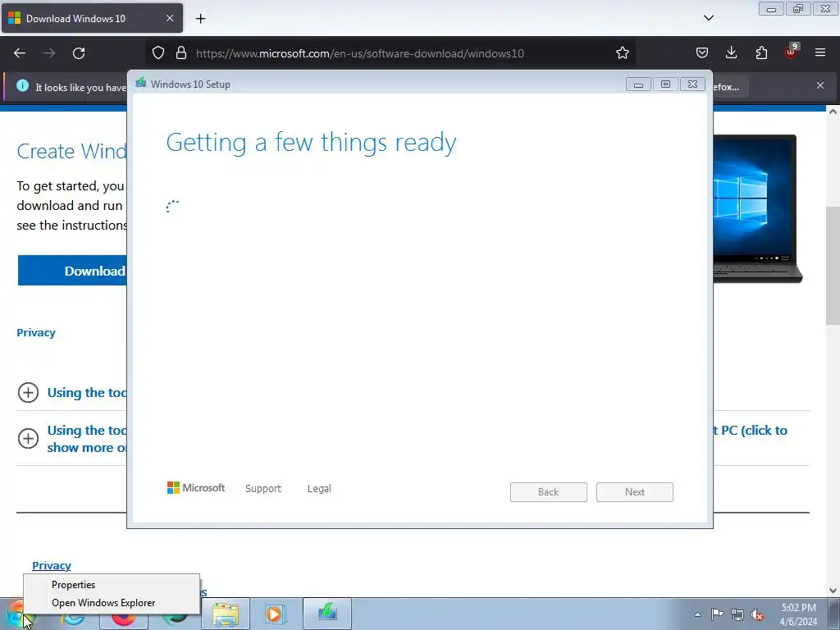Switch to Firefox in the taskbar
The width and height of the screenshot is (840, 630).
(124, 619)
